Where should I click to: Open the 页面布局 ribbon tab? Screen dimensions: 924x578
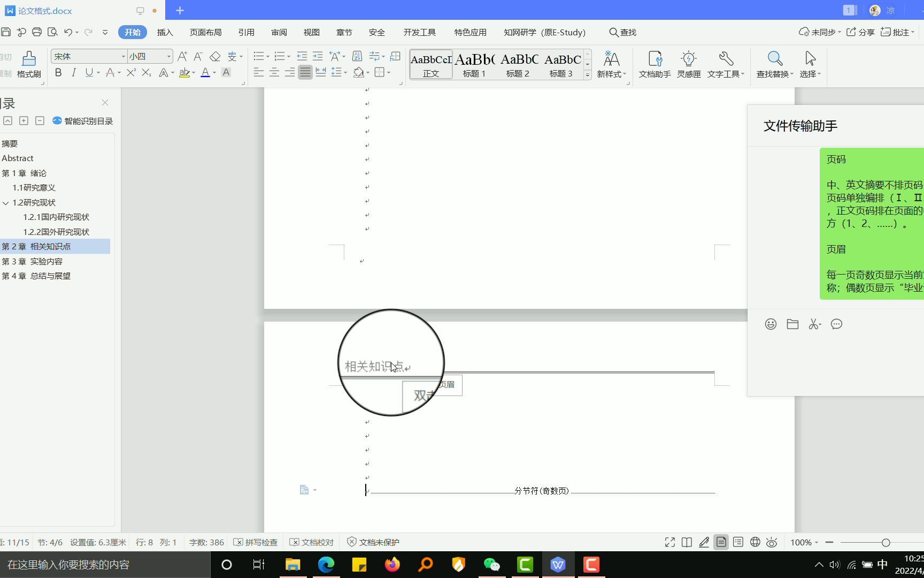[205, 32]
